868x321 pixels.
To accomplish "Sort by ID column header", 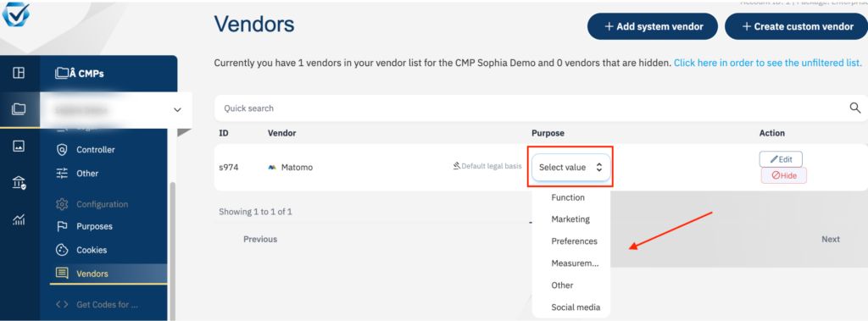I will click(224, 133).
